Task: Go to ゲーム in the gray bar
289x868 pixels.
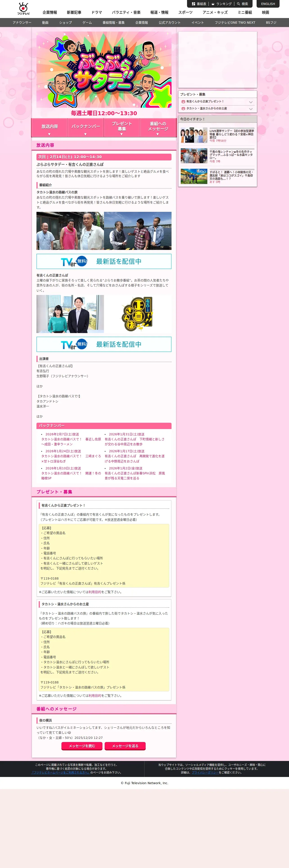Action: (x=87, y=23)
